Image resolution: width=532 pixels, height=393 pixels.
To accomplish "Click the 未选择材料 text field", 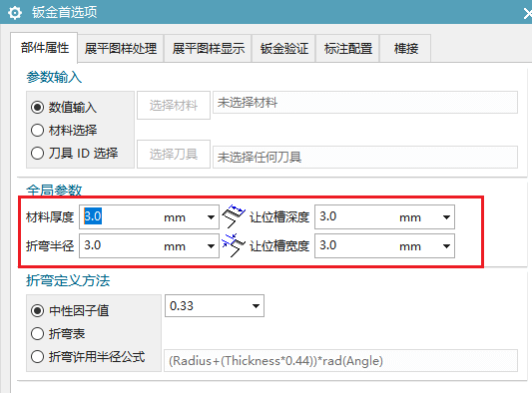I will 365,103.
